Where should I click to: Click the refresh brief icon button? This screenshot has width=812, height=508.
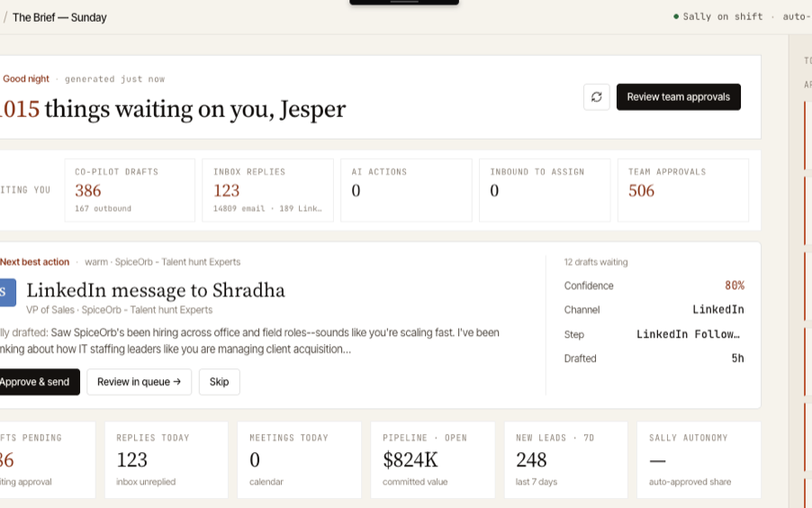596,97
